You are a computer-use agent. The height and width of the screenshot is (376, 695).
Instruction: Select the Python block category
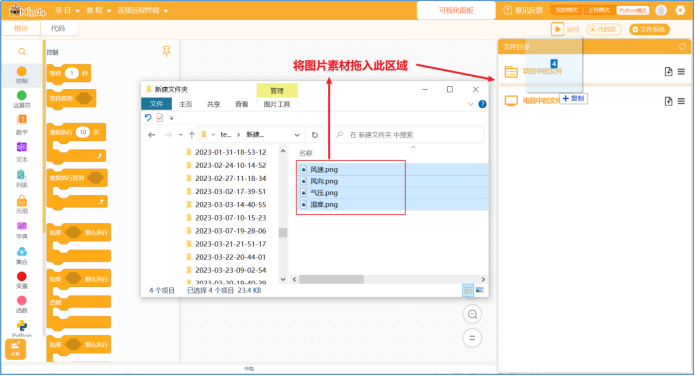coord(21,329)
